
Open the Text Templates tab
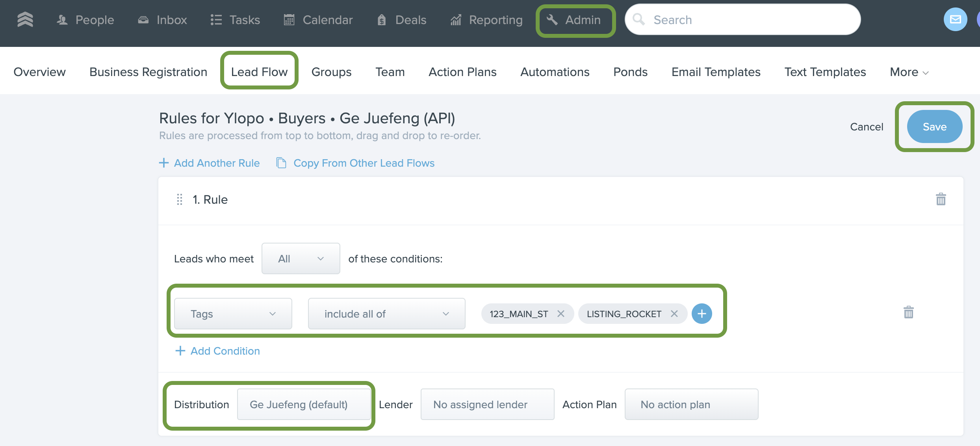click(825, 72)
